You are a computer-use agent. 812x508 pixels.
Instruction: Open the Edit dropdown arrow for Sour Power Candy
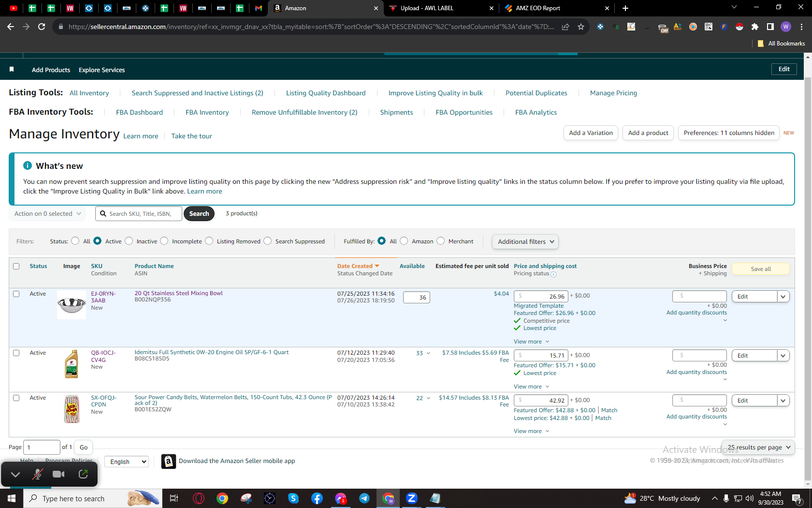pyautogui.click(x=783, y=401)
